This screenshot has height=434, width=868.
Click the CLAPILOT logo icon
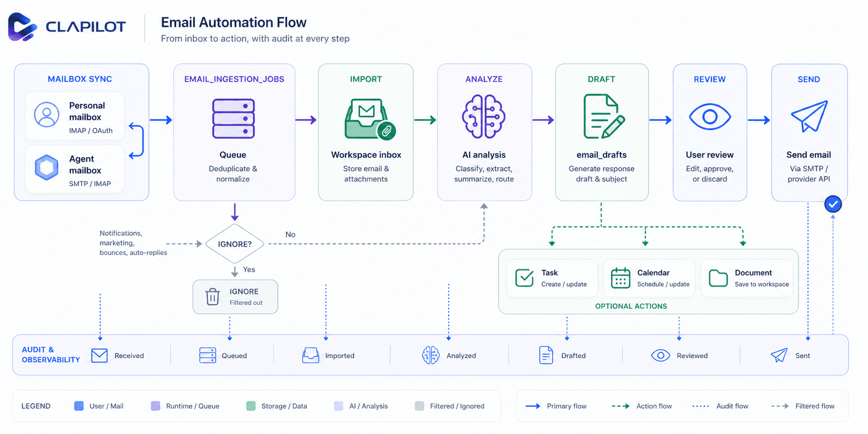pyautogui.click(x=23, y=26)
